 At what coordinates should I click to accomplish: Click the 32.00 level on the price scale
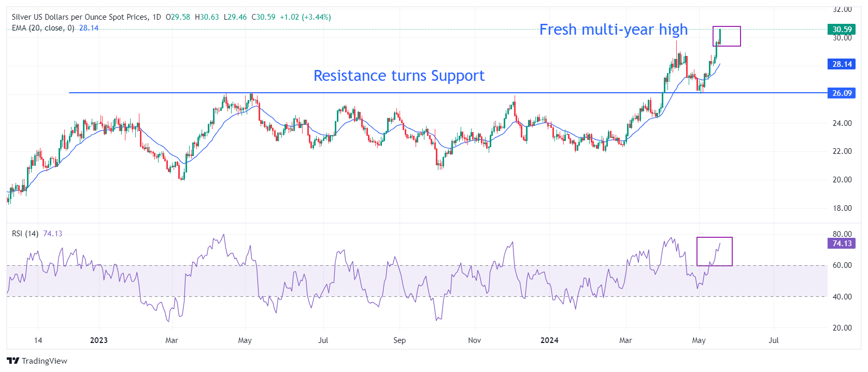click(842, 9)
